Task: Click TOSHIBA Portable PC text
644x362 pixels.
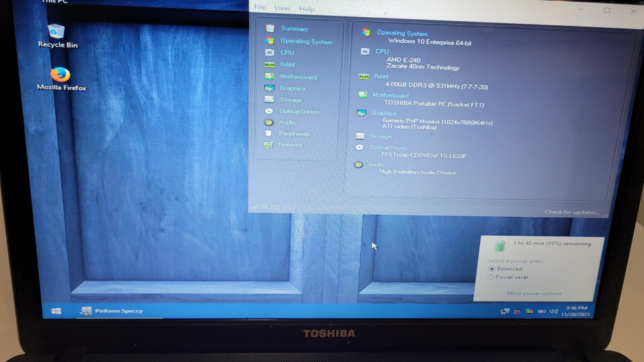Action: (434, 104)
